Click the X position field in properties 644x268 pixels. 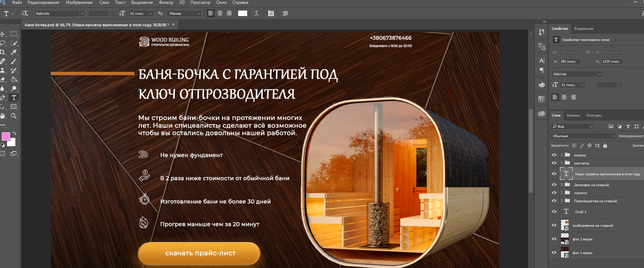(x=570, y=61)
